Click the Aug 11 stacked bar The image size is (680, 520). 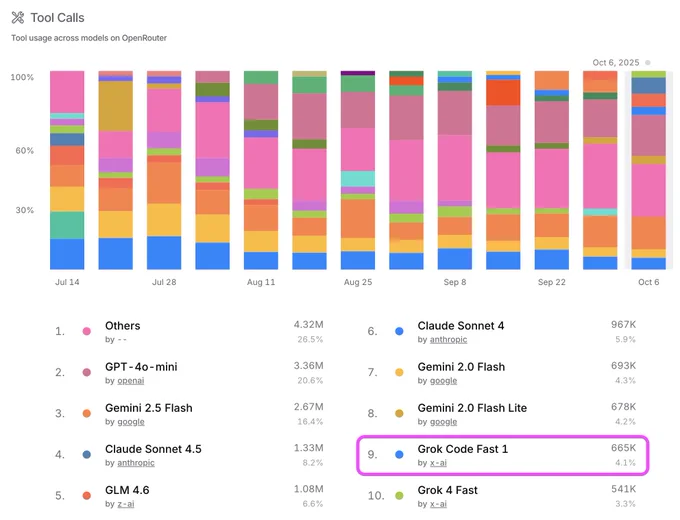(261, 170)
